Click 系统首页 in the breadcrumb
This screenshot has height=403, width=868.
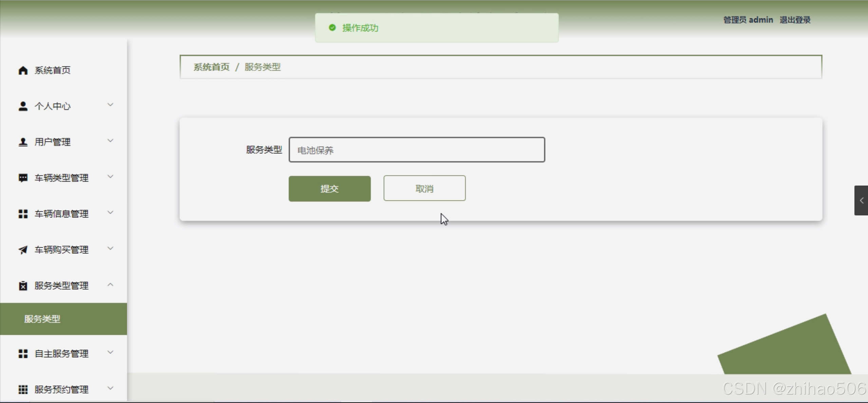[211, 67]
